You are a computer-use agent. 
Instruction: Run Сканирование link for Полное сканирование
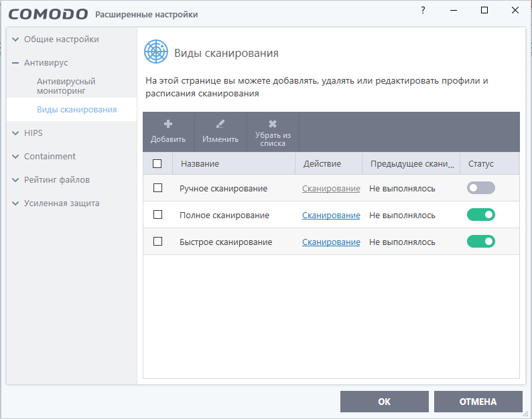[x=331, y=216]
